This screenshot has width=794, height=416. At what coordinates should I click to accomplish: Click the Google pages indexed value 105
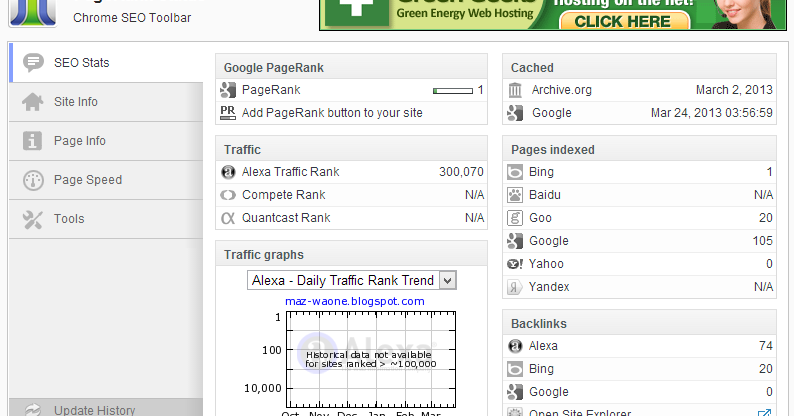(x=762, y=241)
